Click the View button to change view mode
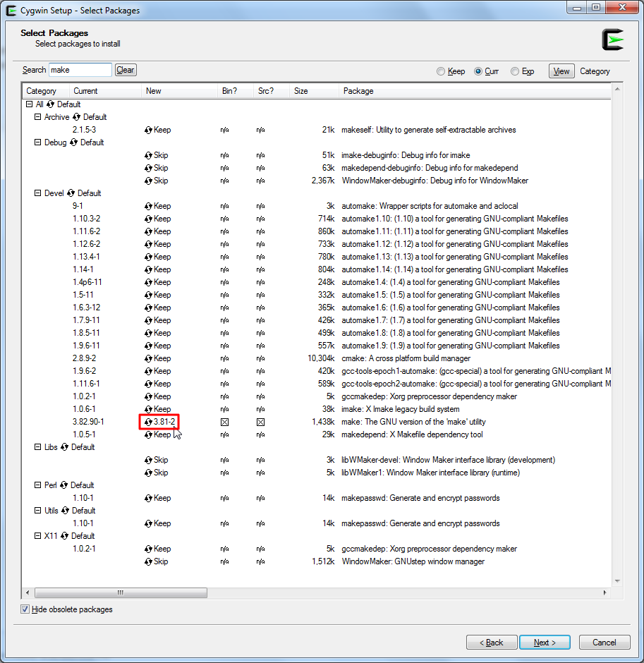 pyautogui.click(x=561, y=71)
